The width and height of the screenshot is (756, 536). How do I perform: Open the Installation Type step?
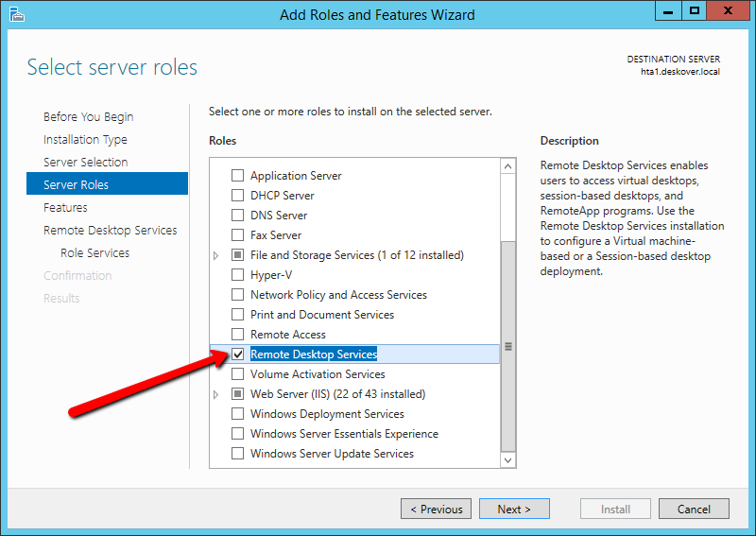click(x=85, y=140)
